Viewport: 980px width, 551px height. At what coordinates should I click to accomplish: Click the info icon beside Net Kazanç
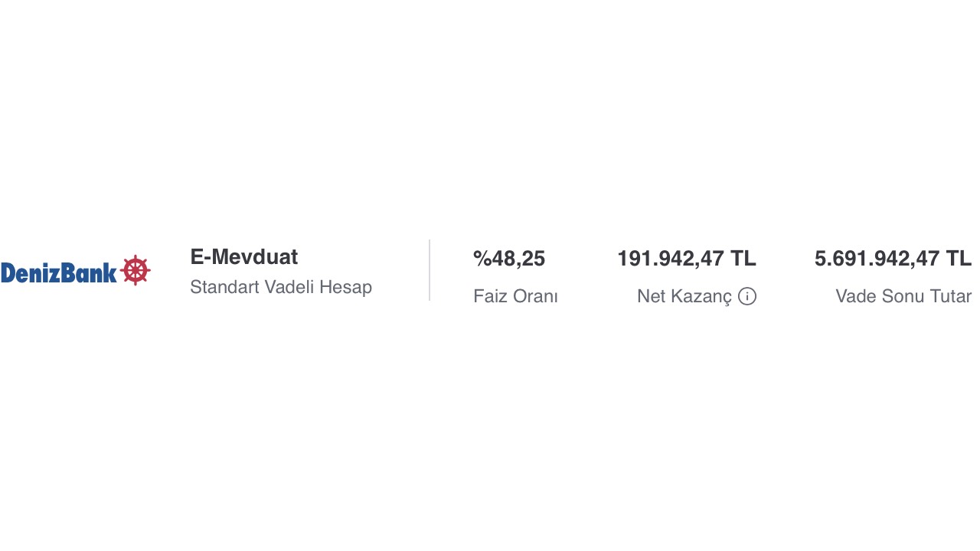[x=747, y=296]
